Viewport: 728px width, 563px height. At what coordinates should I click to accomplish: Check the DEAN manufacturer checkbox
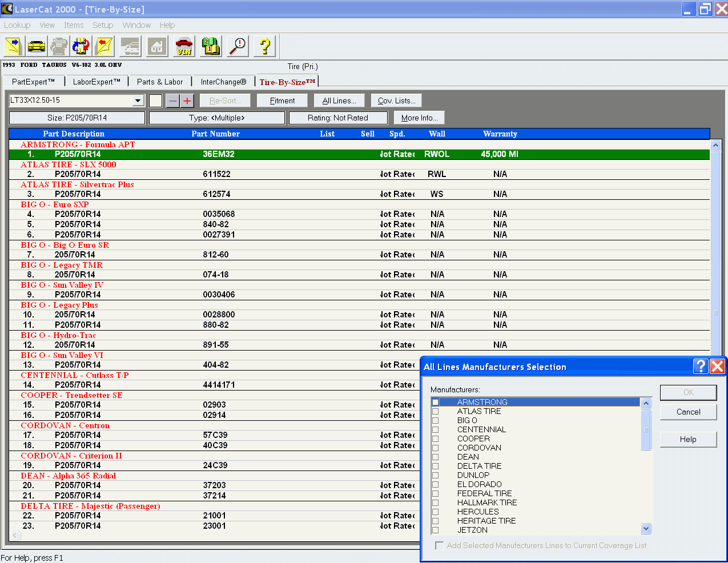(436, 457)
